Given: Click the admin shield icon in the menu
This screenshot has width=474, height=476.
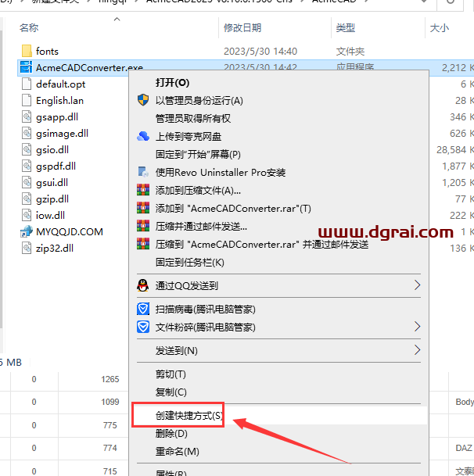Looking at the screenshot, I should tap(143, 100).
